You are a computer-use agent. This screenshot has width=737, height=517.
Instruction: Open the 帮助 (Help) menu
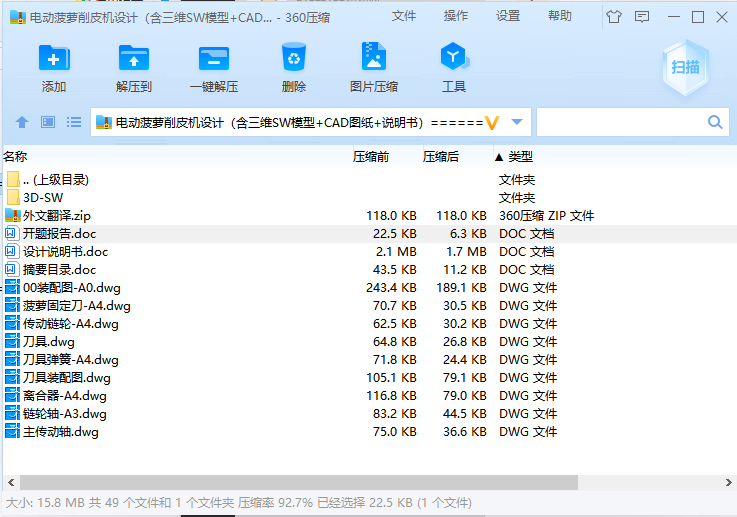(x=559, y=16)
